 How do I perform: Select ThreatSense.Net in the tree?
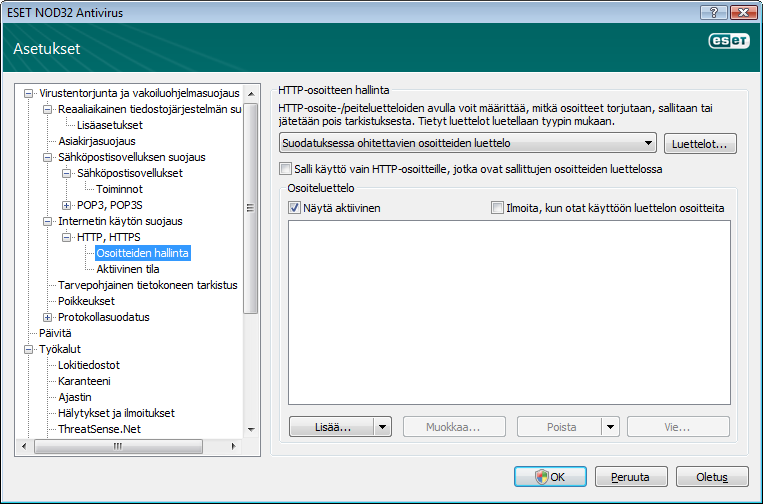100,430
